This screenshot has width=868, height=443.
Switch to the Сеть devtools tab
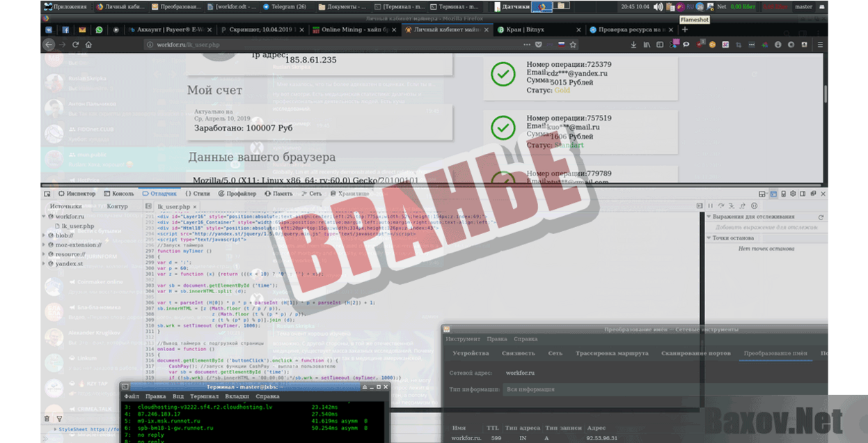pyautogui.click(x=311, y=194)
